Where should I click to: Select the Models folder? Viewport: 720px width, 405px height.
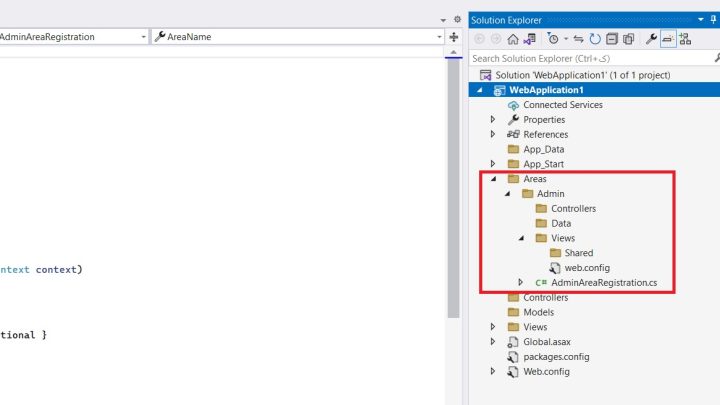[538, 312]
